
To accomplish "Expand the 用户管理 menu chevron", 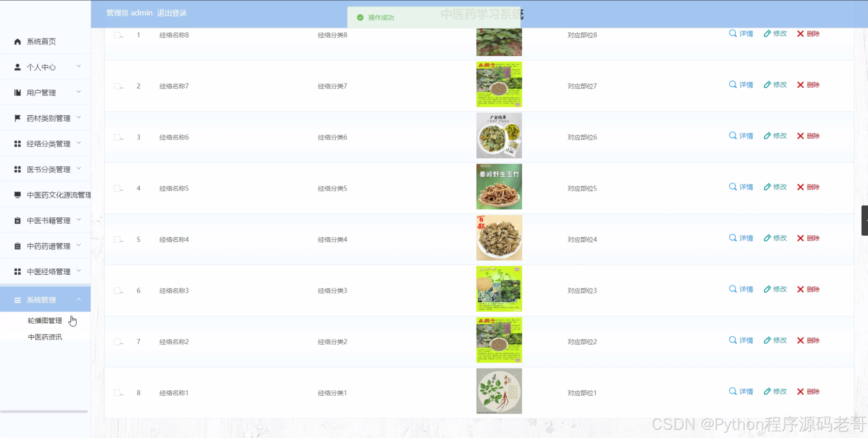I will 79,92.
